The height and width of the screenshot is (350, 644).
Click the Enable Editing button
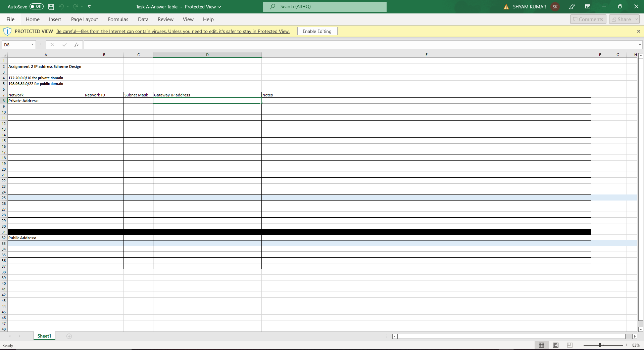point(317,31)
